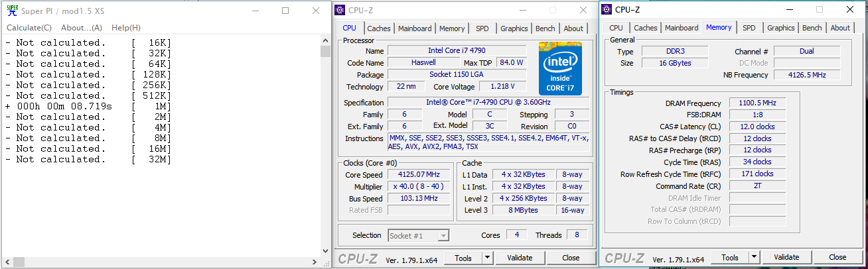Click the FSB:DRAM 1:8 value
This screenshot has height=269, width=868.
tap(757, 115)
